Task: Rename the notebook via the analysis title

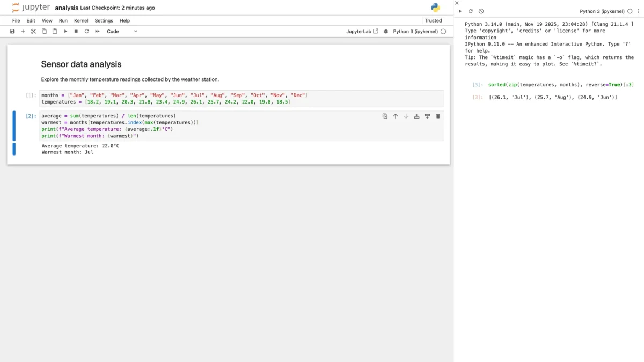Action: 67,8
